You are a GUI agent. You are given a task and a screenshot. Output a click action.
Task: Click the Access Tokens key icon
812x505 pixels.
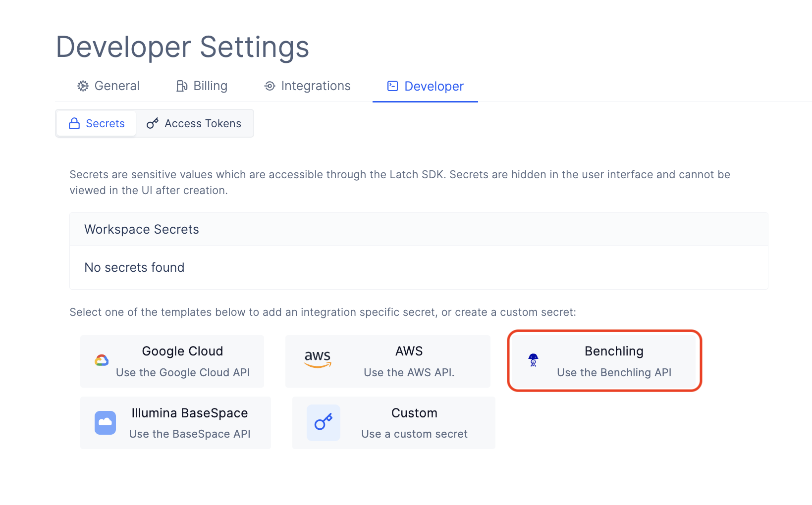[153, 123]
